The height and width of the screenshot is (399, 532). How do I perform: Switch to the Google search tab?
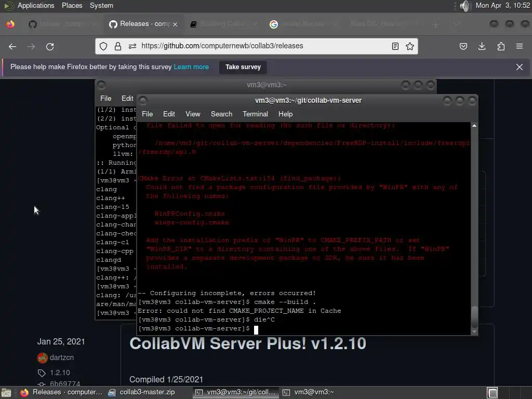(x=303, y=24)
